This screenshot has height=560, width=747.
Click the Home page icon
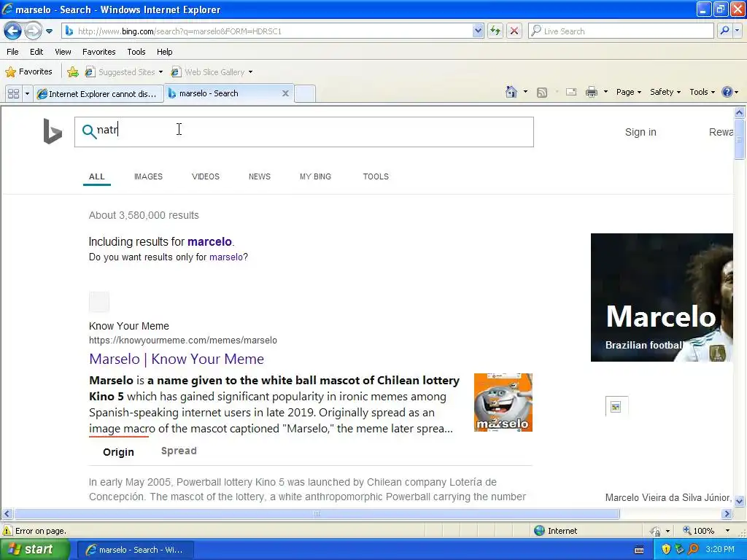pyautogui.click(x=511, y=92)
